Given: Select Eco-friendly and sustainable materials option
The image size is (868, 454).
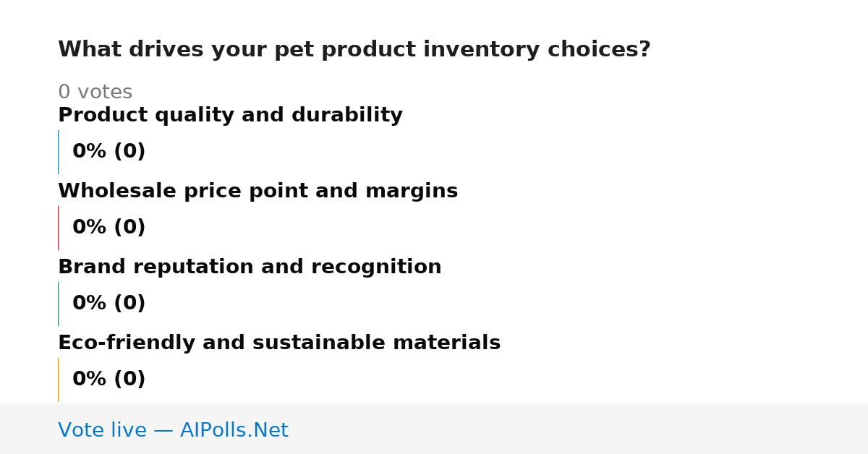Looking at the screenshot, I should (279, 343).
